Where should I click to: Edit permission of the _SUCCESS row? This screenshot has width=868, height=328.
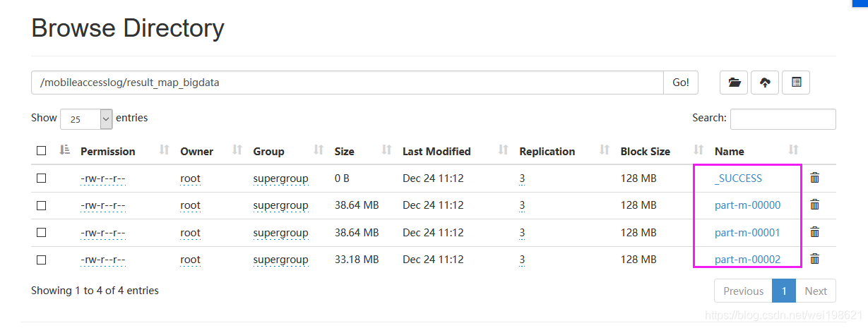coord(103,178)
